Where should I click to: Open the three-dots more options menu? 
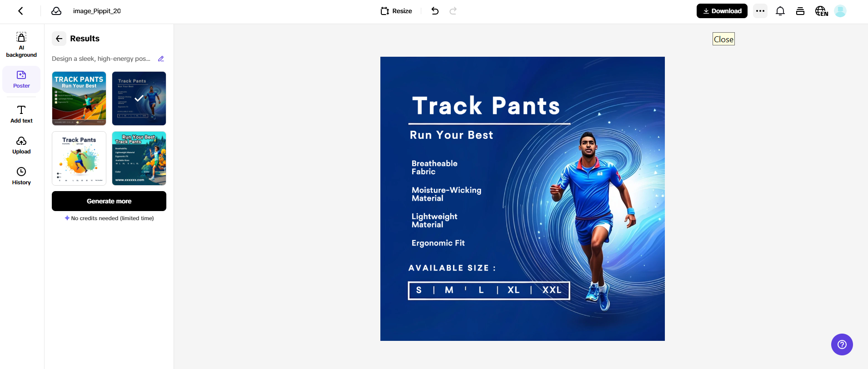(x=760, y=11)
